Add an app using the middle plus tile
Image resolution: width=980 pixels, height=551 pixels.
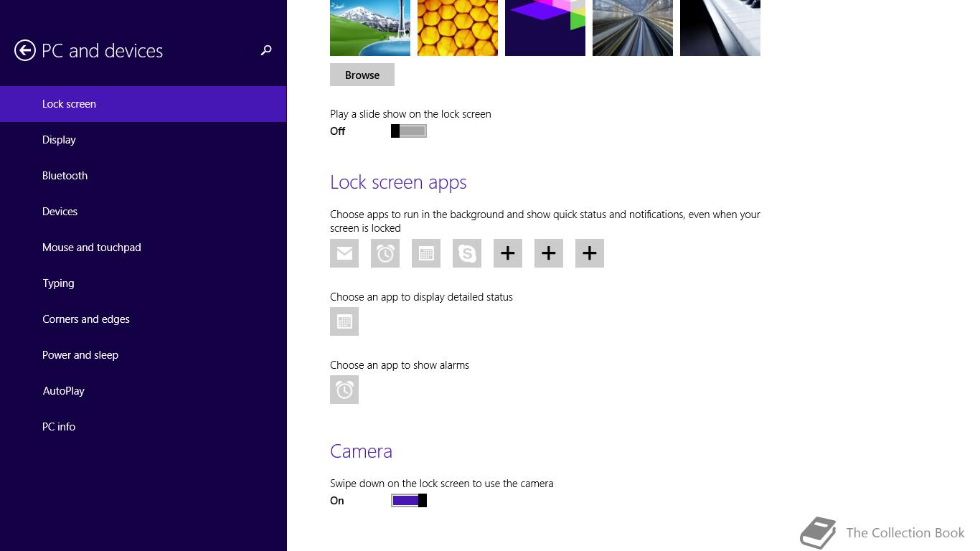click(549, 253)
